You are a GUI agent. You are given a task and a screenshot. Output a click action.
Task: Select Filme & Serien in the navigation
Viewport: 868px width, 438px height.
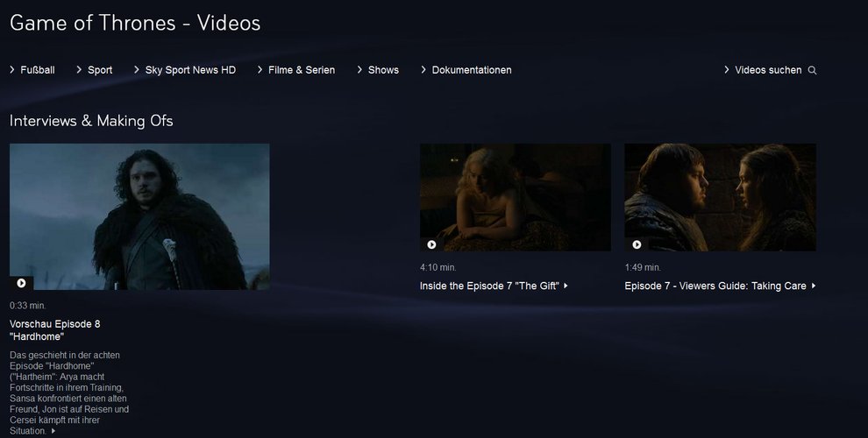[x=302, y=70]
